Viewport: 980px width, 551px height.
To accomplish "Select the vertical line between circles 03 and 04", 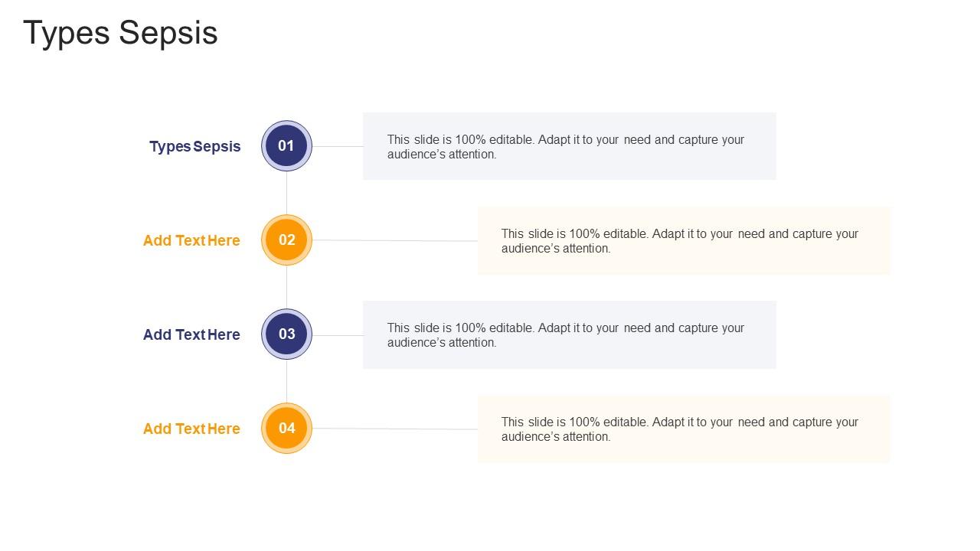I will (287, 381).
